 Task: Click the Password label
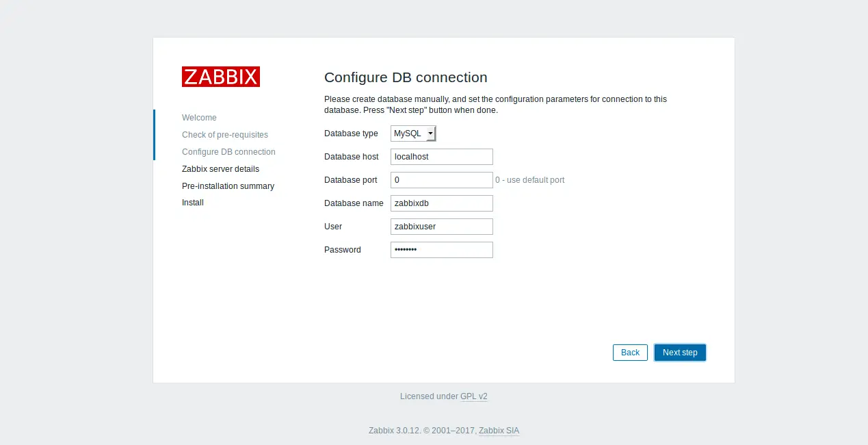(343, 250)
